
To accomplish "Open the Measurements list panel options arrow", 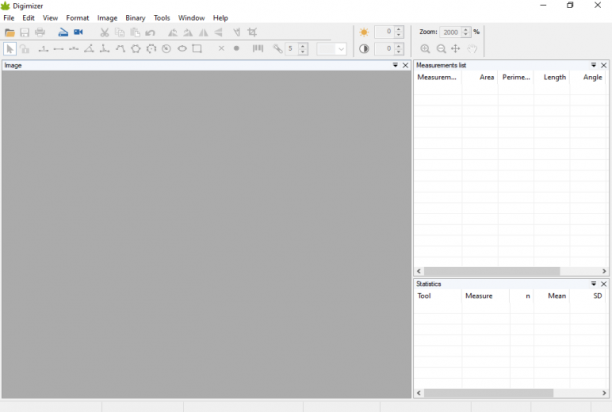I will point(593,65).
